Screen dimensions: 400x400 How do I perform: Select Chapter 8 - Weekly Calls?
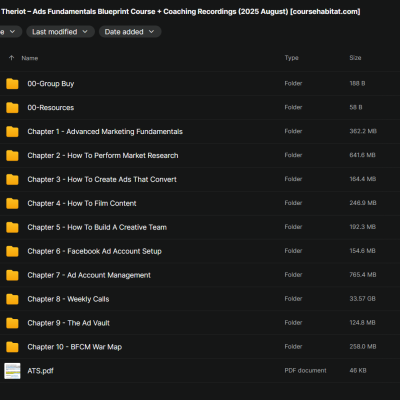pos(68,299)
